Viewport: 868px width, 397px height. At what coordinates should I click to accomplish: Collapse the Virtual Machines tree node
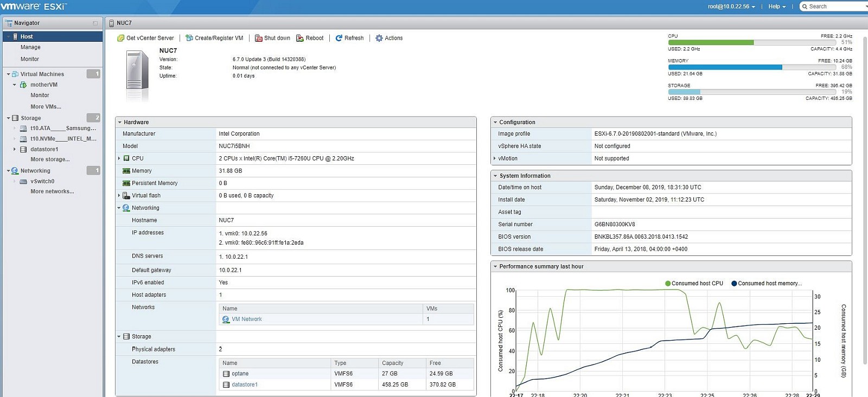(x=8, y=74)
